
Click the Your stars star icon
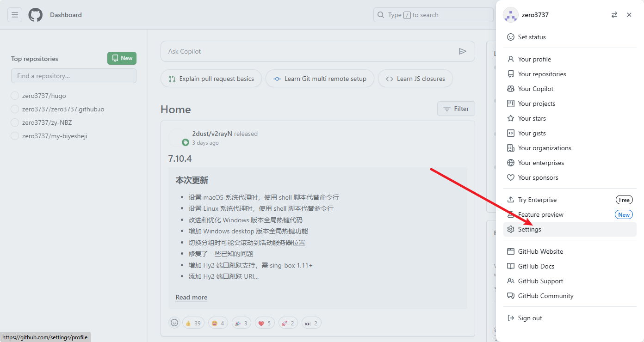coord(511,118)
